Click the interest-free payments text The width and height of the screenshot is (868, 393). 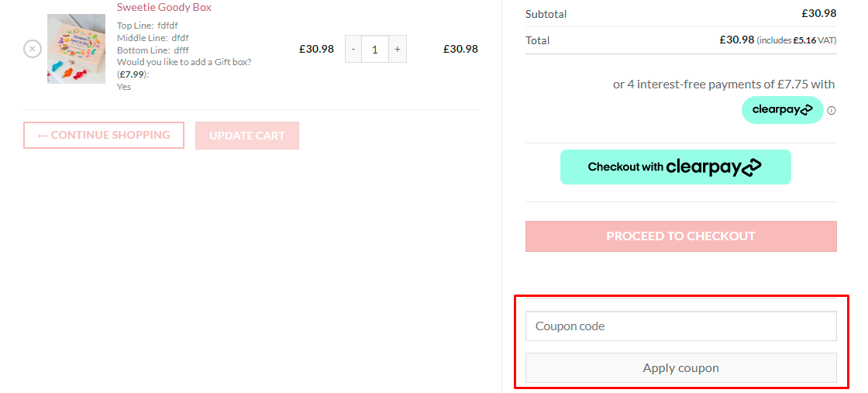[723, 84]
